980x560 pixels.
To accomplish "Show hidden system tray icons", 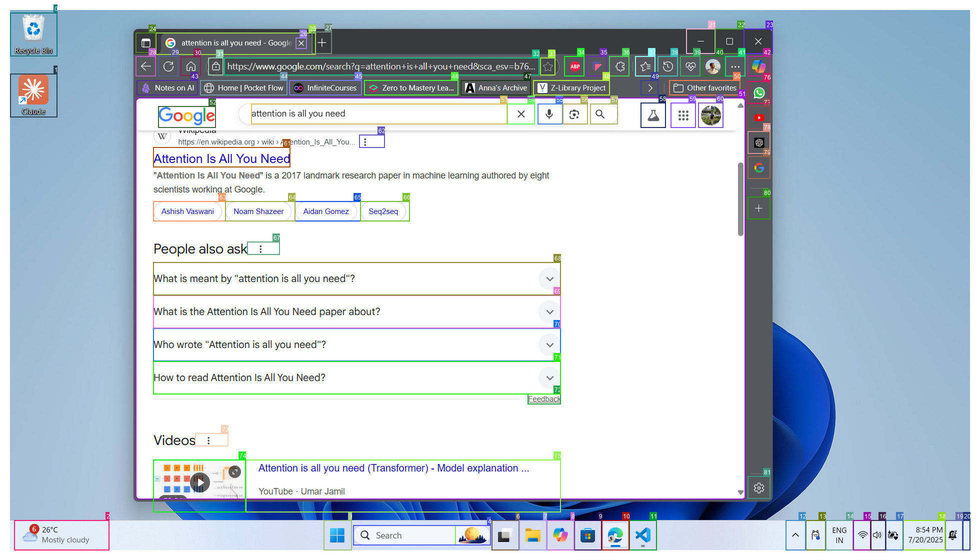I will (795, 535).
